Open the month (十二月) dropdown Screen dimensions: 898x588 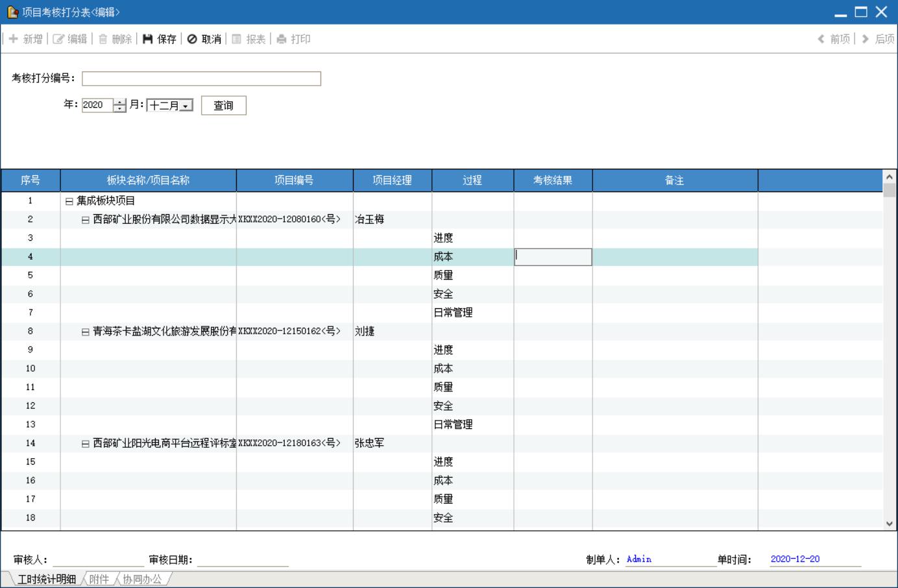tap(186, 106)
